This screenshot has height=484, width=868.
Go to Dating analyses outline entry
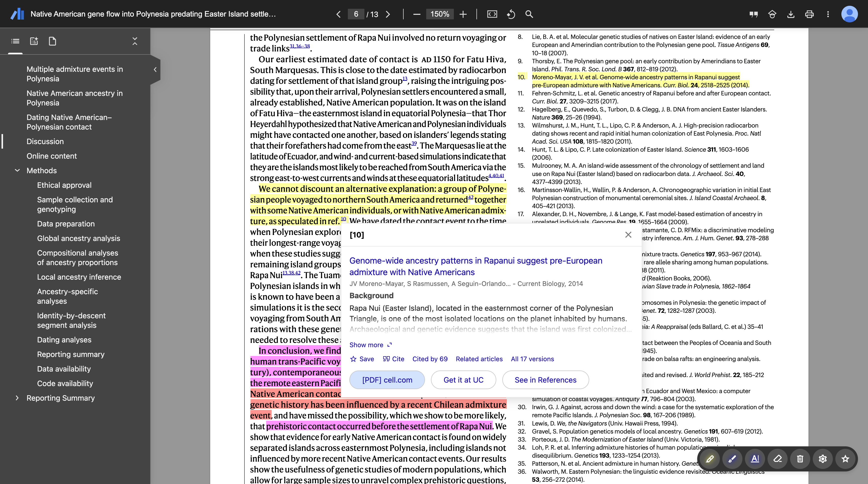pyautogui.click(x=64, y=340)
